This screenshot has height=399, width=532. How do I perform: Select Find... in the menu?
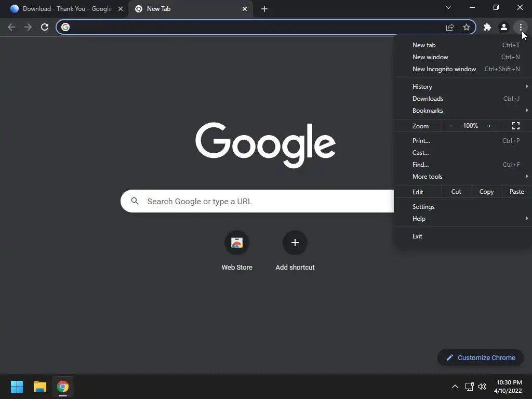pos(463,164)
